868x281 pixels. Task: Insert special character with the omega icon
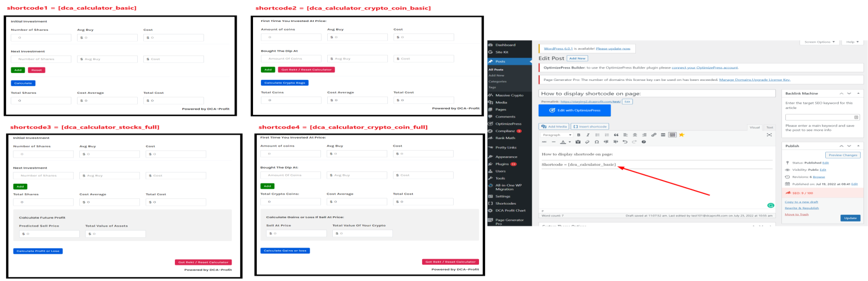(x=596, y=142)
